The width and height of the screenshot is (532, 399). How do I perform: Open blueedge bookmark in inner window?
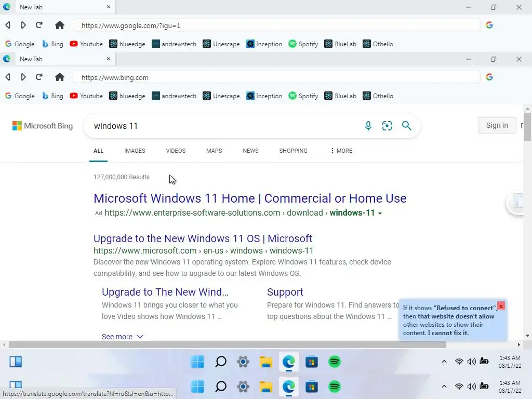point(127,96)
